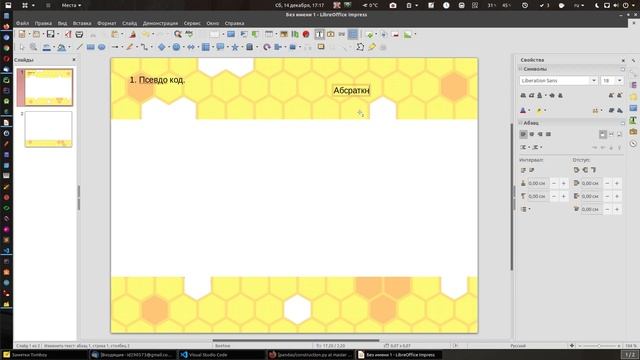
Task: Insert a chart from the toolbar
Action: tap(295, 35)
